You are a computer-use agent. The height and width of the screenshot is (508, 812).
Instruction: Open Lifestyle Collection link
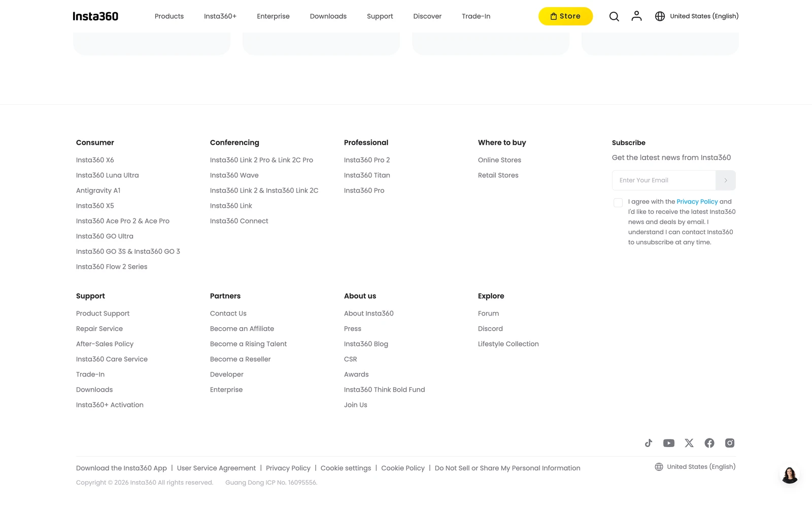point(509,344)
